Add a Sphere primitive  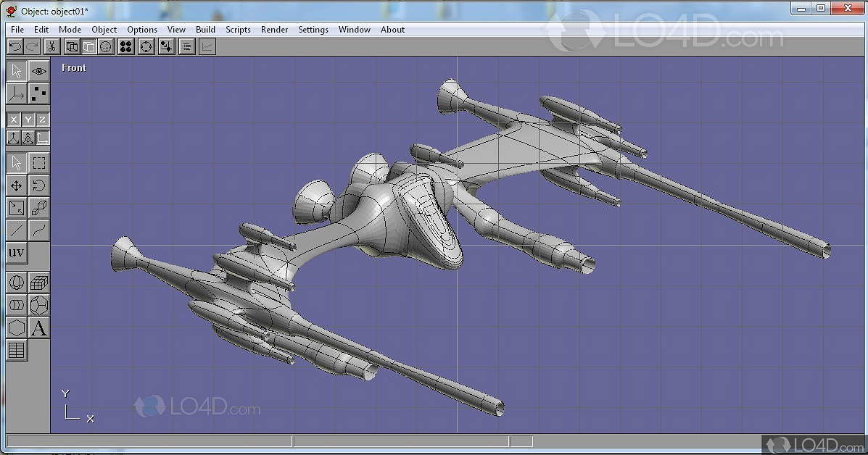pyautogui.click(x=17, y=283)
